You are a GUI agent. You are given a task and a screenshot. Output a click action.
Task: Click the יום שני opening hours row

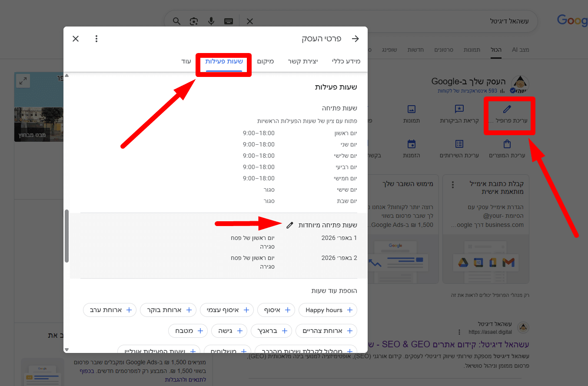[300, 144]
